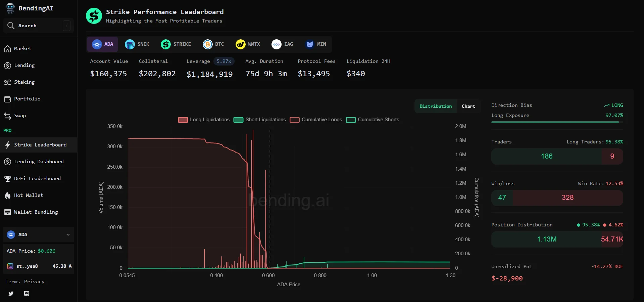
Task: Choose the IAG token icon
Action: point(277,44)
